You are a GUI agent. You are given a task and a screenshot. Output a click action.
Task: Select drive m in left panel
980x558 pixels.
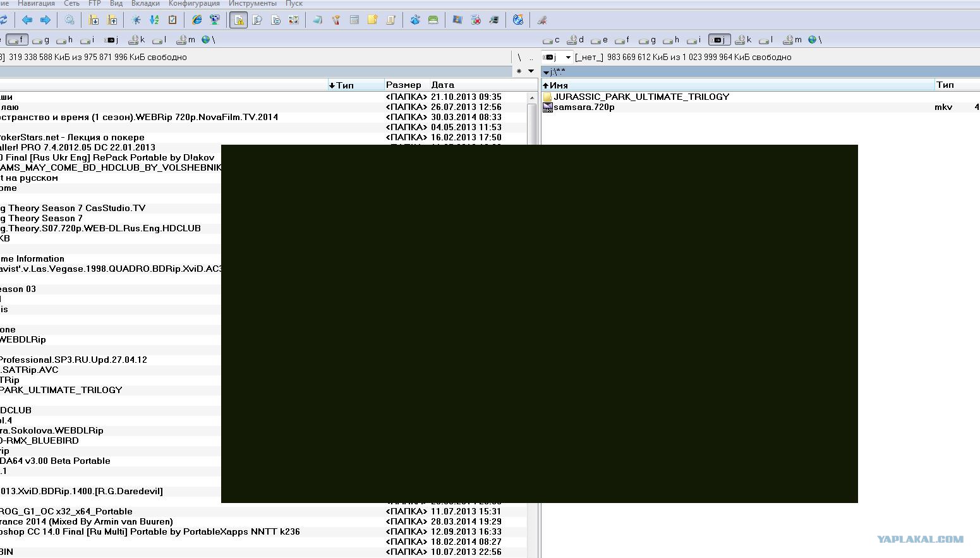tap(186, 40)
